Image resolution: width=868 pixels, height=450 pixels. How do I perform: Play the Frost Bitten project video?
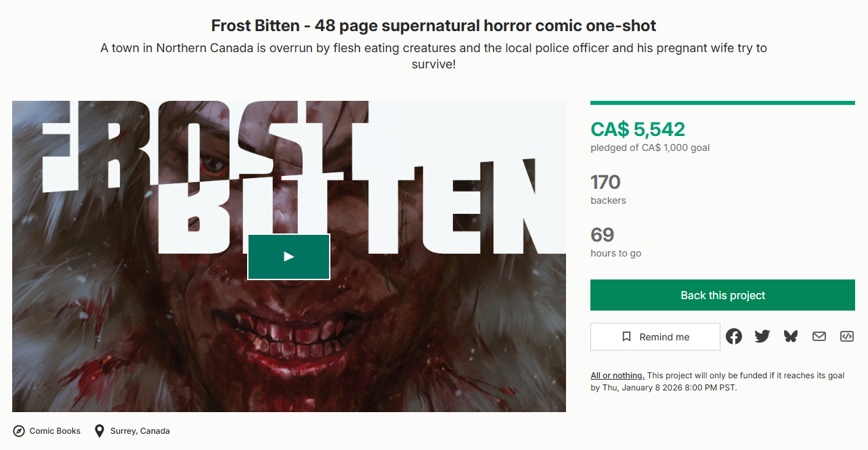[x=288, y=256]
